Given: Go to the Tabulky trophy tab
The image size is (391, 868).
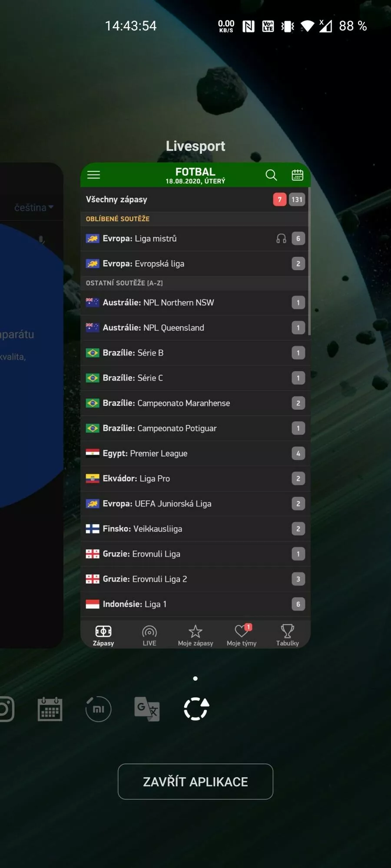Looking at the screenshot, I should point(288,636).
